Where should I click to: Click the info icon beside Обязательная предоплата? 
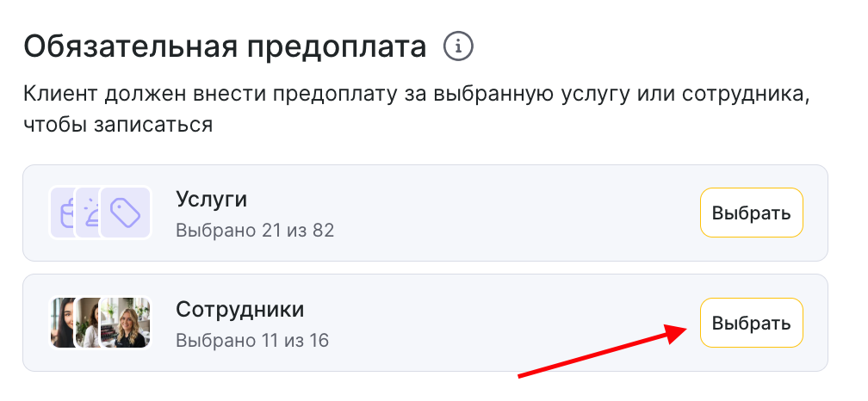[458, 46]
